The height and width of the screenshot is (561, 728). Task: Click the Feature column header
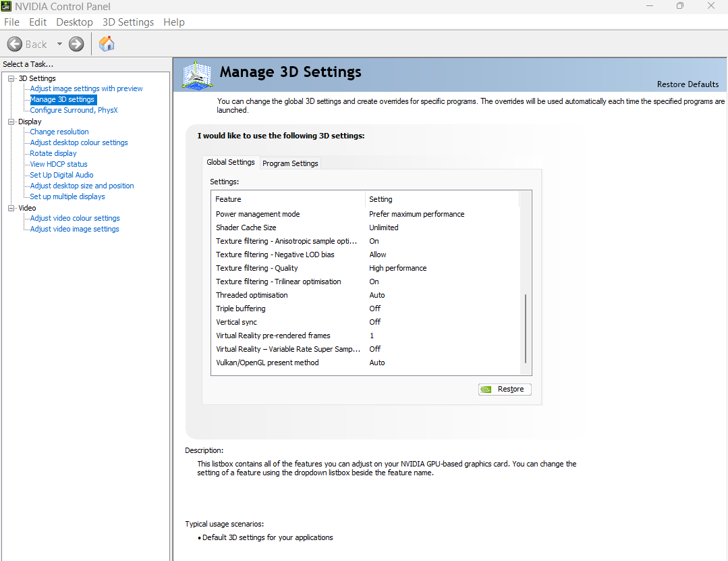coord(288,199)
